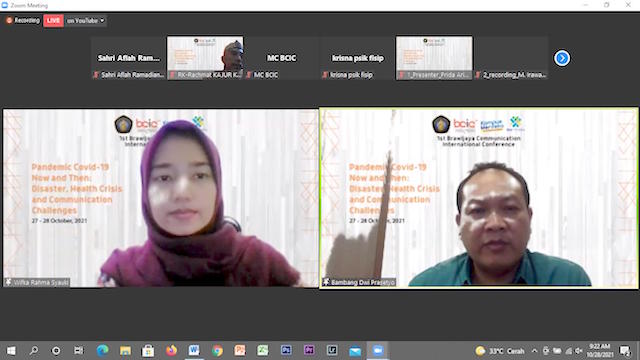Select 2_recording_M. Irawan participant tile

click(x=511, y=58)
